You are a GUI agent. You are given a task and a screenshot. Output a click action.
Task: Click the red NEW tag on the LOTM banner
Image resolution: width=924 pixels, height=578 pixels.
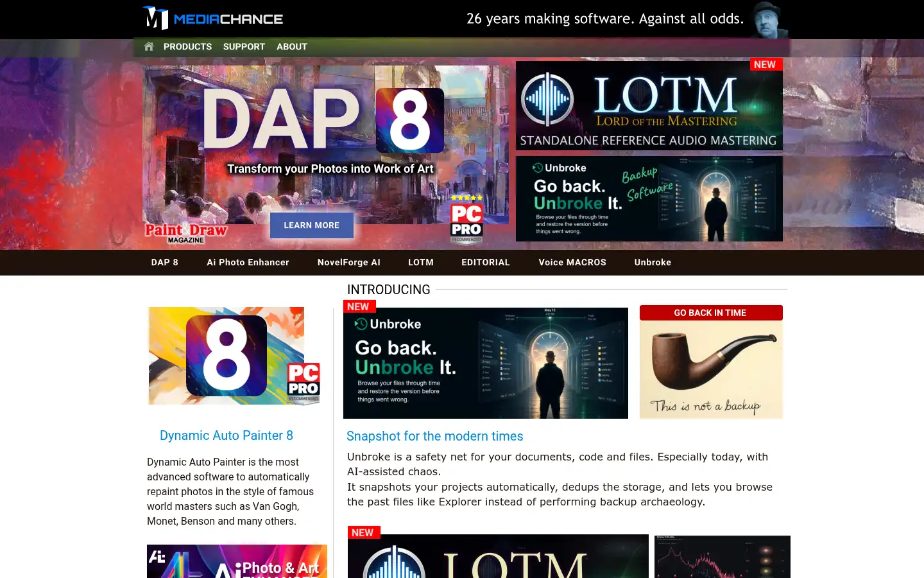click(765, 64)
